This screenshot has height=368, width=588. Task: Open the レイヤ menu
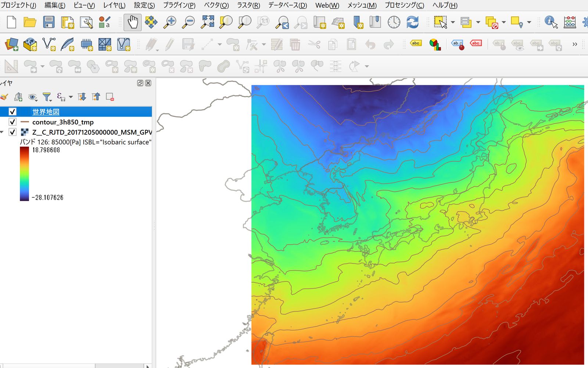point(114,5)
